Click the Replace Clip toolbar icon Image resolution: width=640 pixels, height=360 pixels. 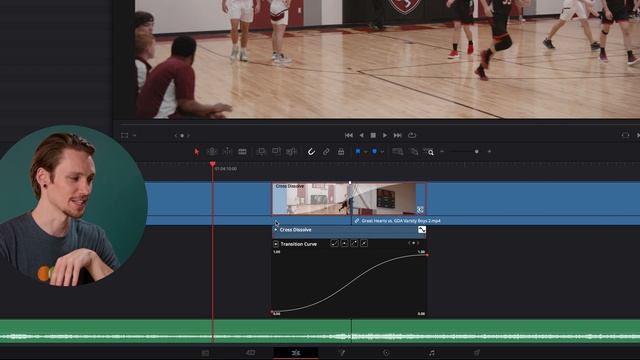pos(291,152)
